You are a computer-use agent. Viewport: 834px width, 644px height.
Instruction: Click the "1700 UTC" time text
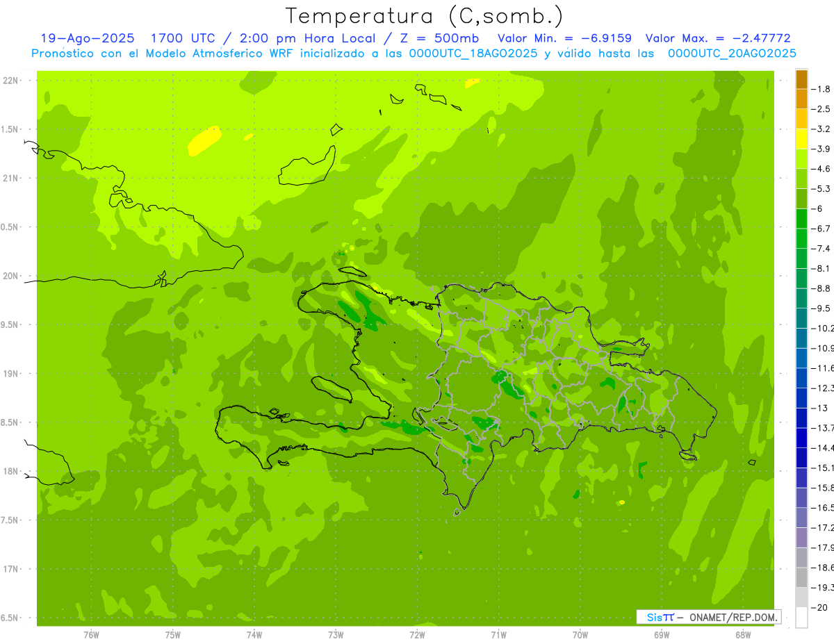183,38
